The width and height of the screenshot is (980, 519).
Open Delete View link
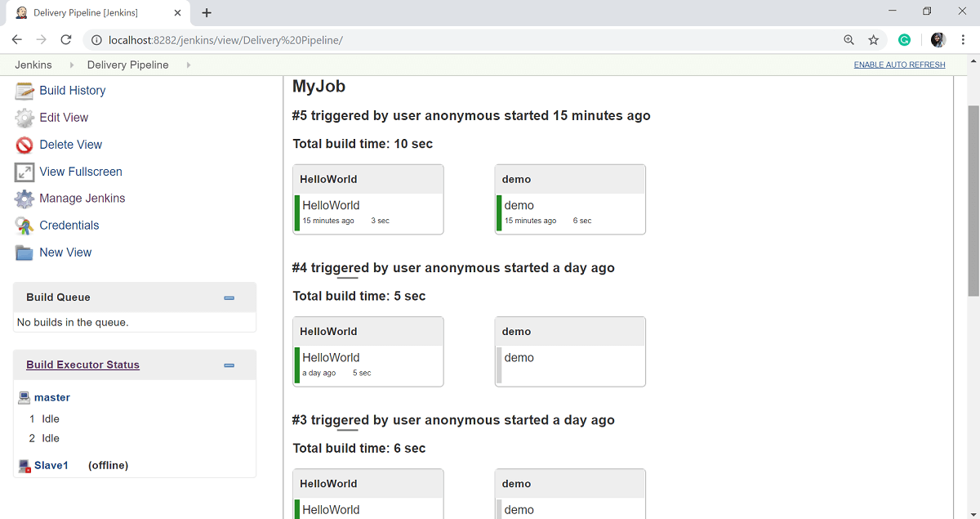coord(71,145)
